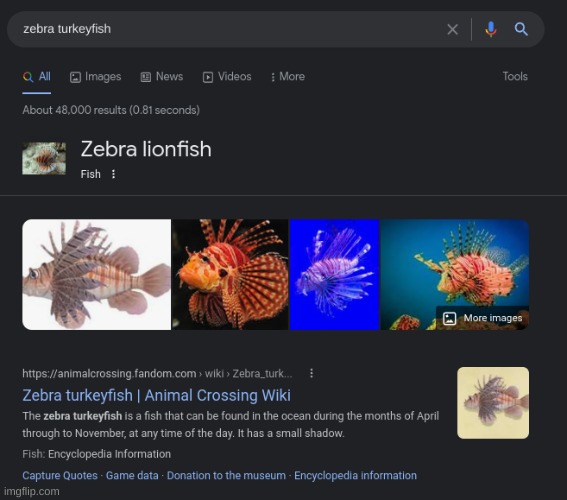
Task: Select the All results tab
Action: [x=37, y=77]
